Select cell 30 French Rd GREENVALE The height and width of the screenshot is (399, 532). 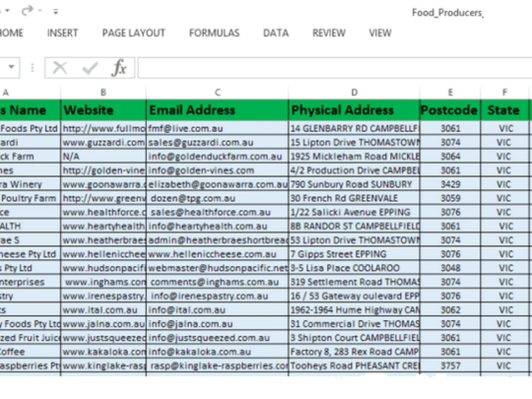(x=354, y=198)
